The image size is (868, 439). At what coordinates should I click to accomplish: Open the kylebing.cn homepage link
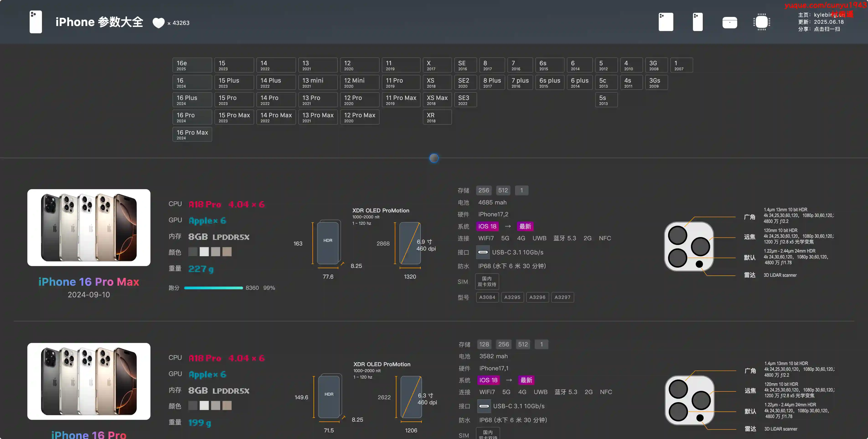point(829,15)
